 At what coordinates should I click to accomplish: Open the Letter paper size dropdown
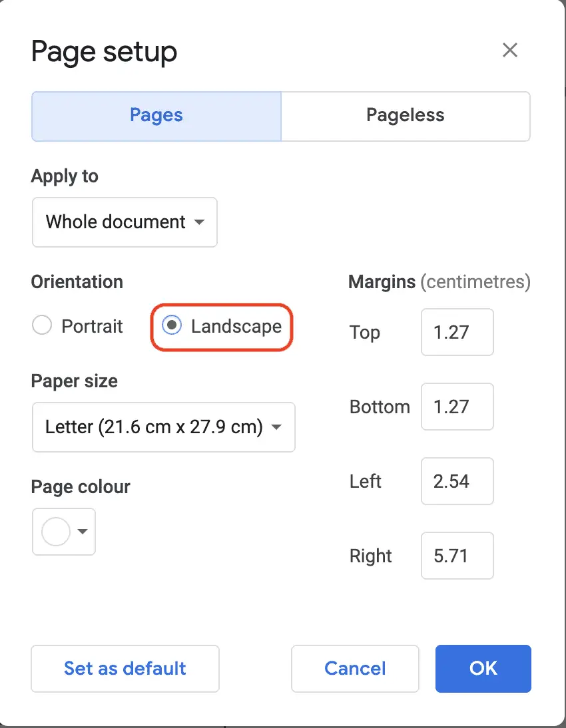(x=163, y=428)
